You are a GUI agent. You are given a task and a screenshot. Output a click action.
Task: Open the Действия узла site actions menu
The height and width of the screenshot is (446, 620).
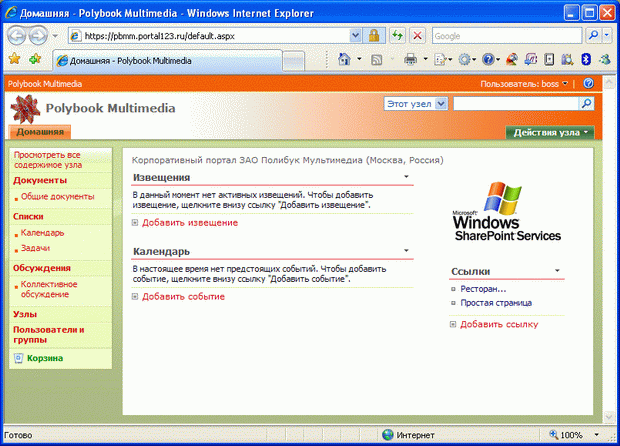(x=550, y=132)
